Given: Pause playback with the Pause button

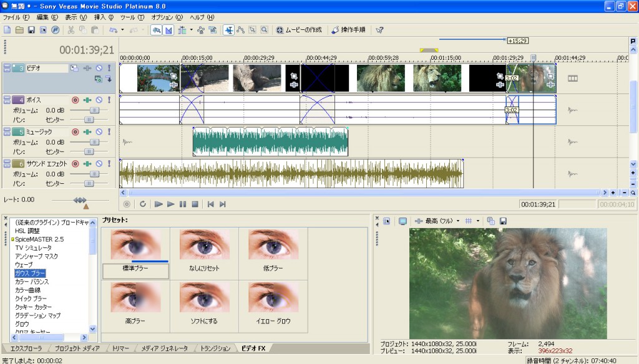Looking at the screenshot, I should click(183, 204).
